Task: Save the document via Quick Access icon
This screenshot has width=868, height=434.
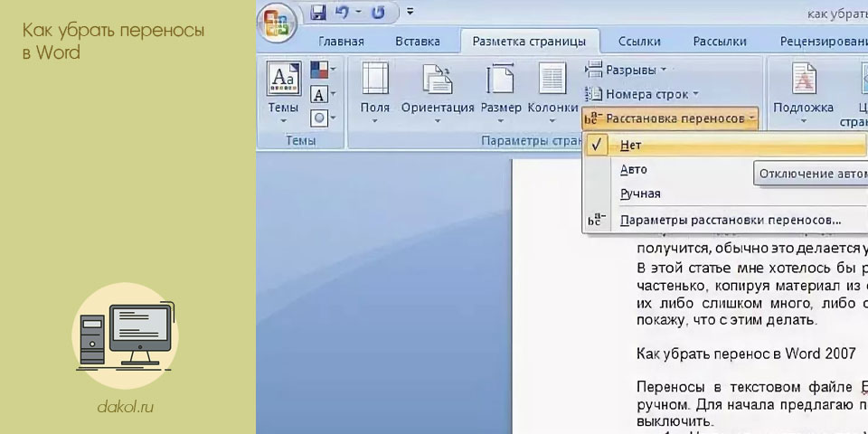Action: tap(317, 12)
